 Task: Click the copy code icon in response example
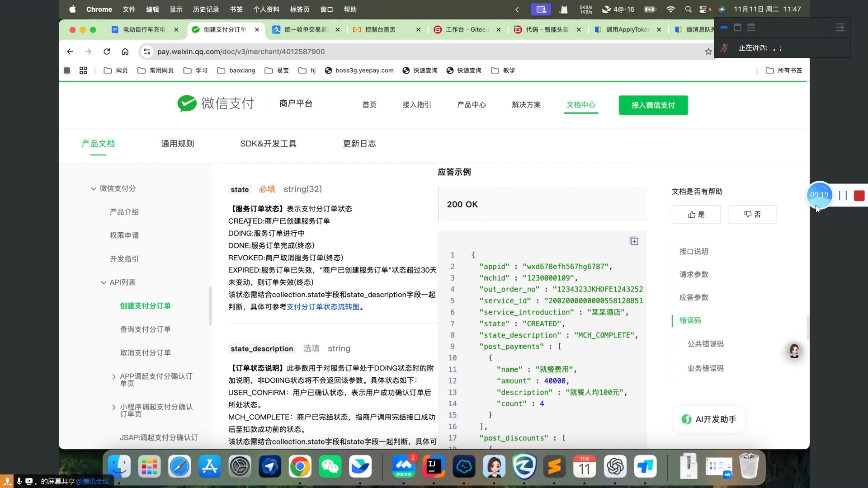634,241
